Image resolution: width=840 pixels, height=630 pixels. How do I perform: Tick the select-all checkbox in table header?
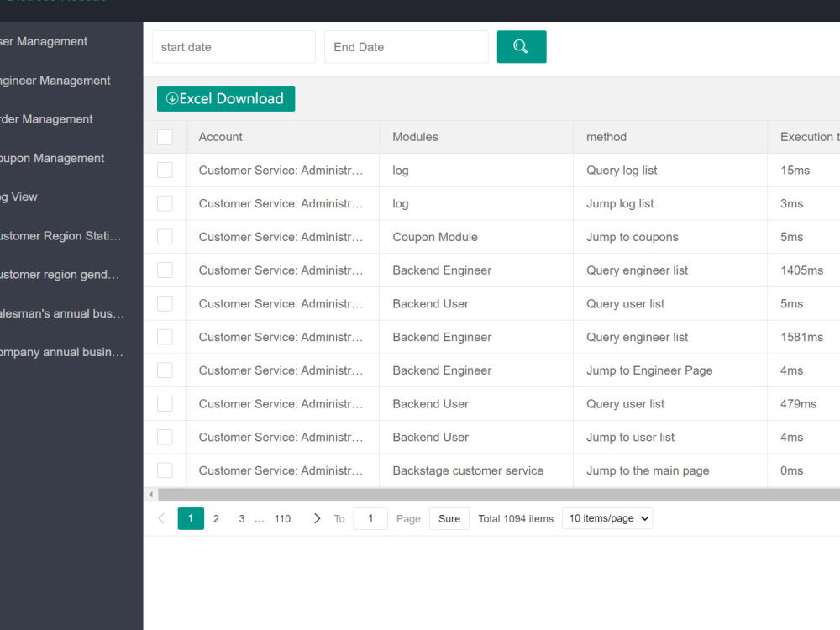click(x=165, y=137)
